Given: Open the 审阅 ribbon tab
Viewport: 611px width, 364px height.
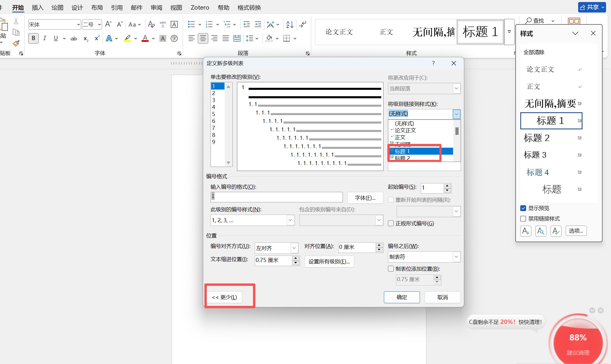Looking at the screenshot, I should (156, 8).
